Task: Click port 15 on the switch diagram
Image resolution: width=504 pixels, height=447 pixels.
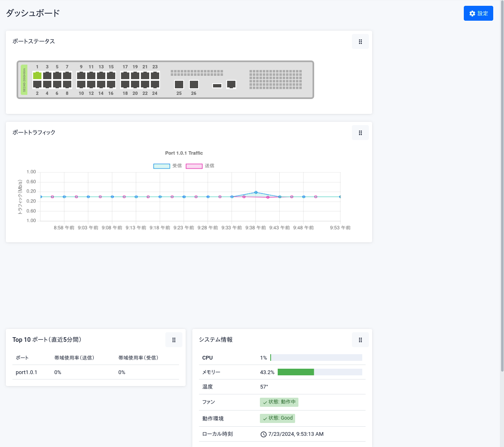Action: click(111, 75)
